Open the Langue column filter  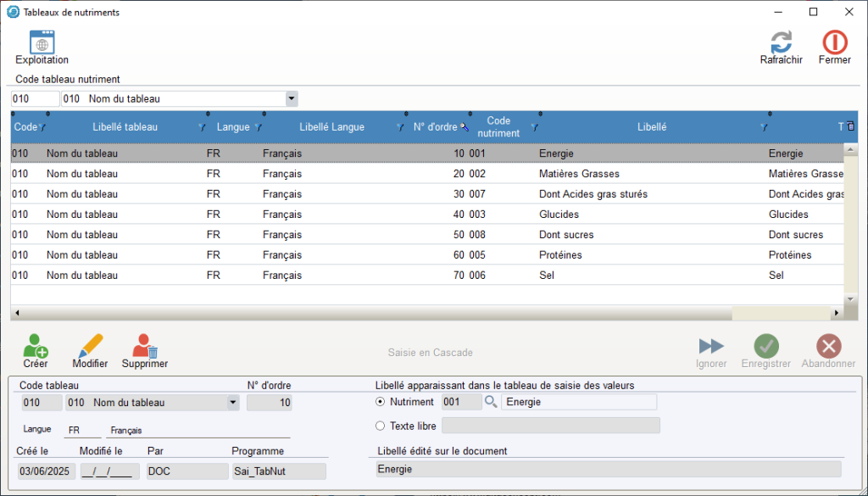pyautogui.click(x=258, y=128)
